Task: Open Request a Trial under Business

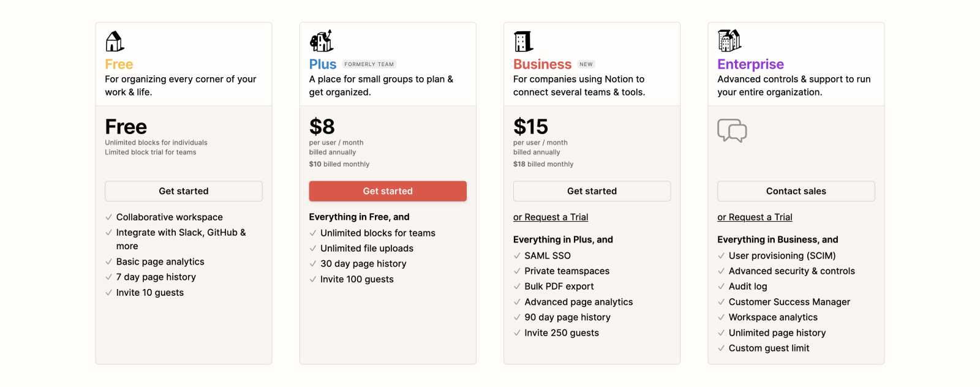Action: (551, 217)
